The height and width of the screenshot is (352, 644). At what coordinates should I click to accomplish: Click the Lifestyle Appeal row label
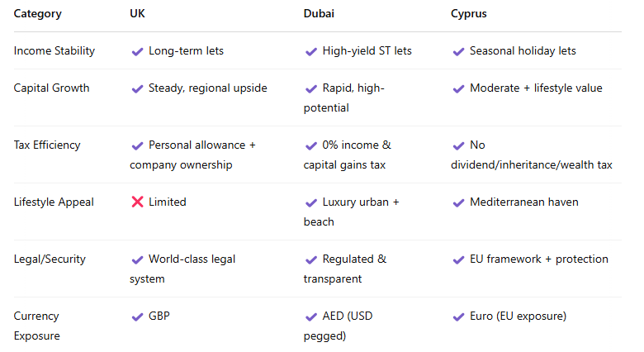54,202
